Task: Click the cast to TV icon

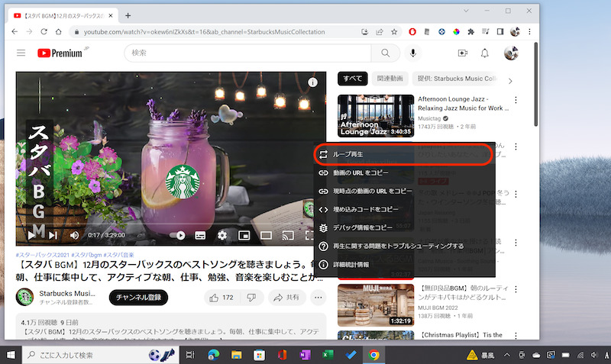Action: (x=288, y=235)
